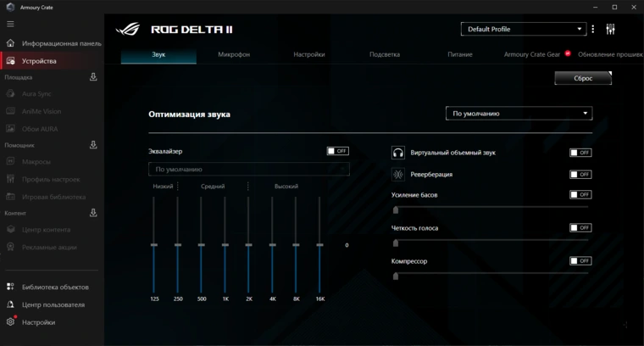Switch to the Микрофон tab

coord(234,54)
